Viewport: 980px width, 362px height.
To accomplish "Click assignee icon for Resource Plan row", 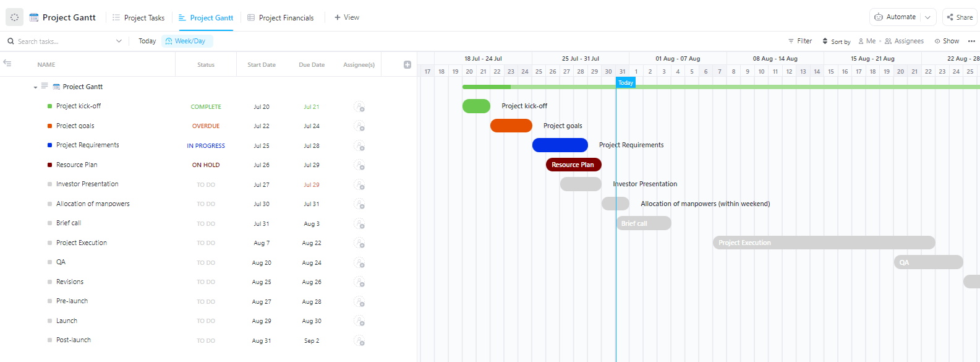I will click(359, 165).
